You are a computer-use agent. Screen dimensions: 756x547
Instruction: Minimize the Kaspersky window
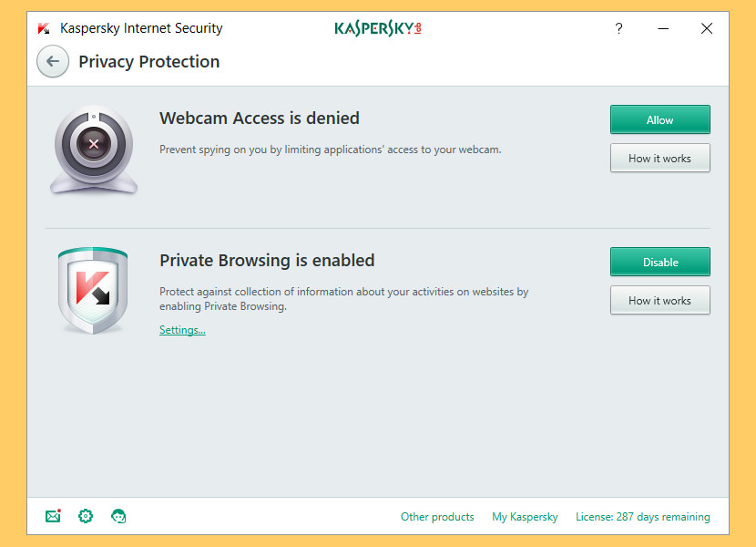(663, 28)
